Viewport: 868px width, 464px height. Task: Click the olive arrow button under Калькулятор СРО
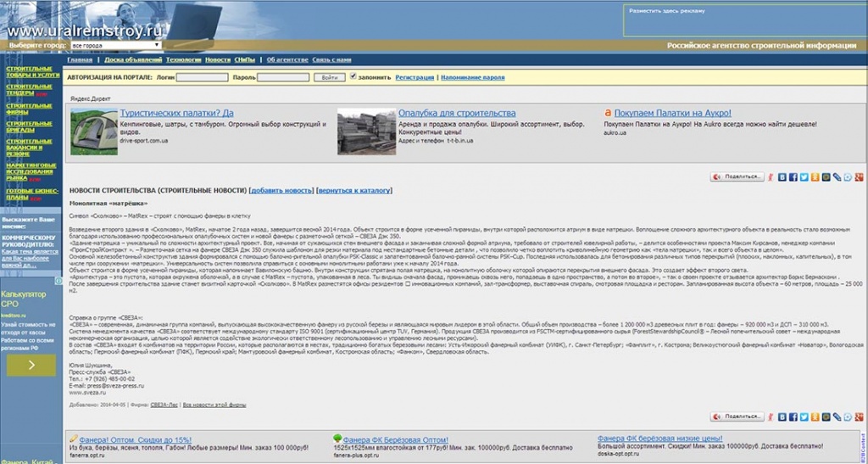(31, 365)
